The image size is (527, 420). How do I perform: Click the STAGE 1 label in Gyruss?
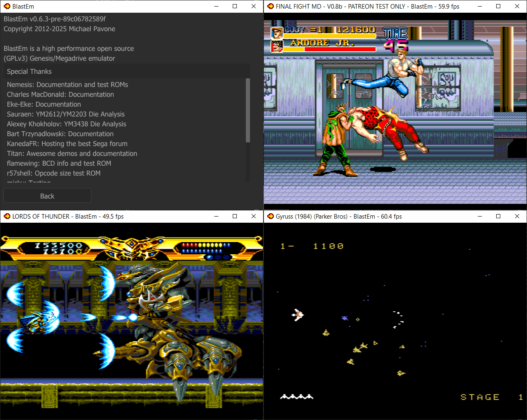[x=491, y=397]
